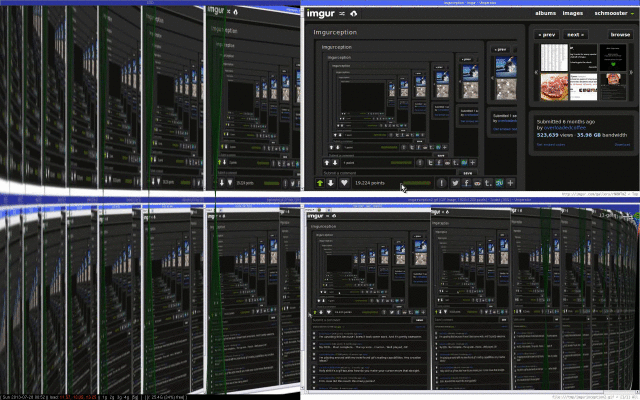Image resolution: width=640 pixels, height=400 pixels.
Task: Open the dark text-post thumbnail in the top row
Action: (x=583, y=58)
